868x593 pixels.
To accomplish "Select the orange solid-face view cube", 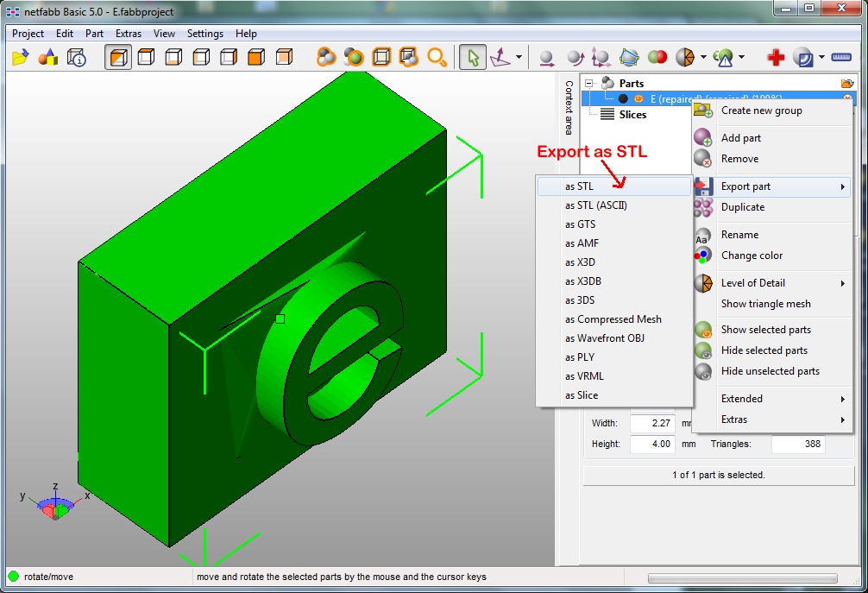I will 256,57.
